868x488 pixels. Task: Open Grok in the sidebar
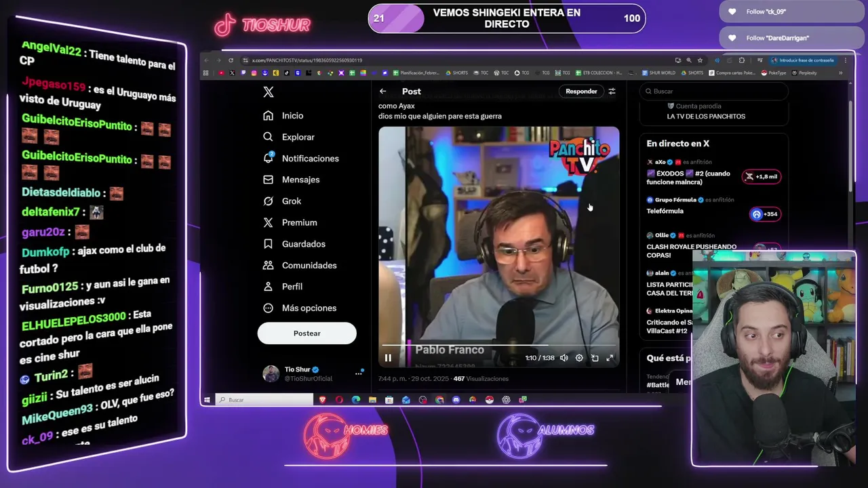282,201
